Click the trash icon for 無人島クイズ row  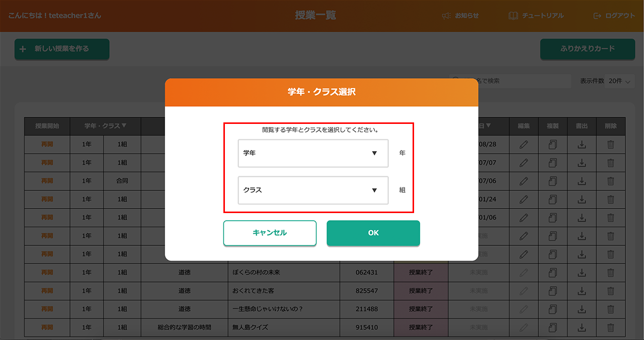point(611,327)
